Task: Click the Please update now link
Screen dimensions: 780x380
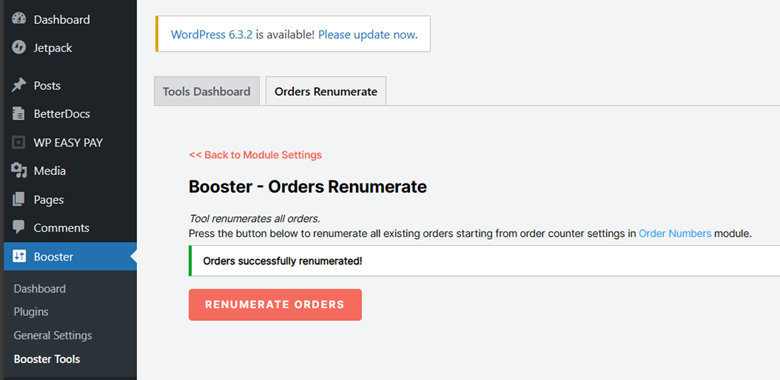Action: 367,34
